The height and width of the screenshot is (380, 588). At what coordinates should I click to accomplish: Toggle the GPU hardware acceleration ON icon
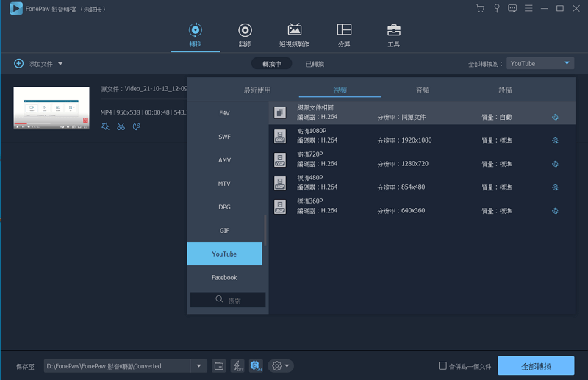pyautogui.click(x=256, y=366)
